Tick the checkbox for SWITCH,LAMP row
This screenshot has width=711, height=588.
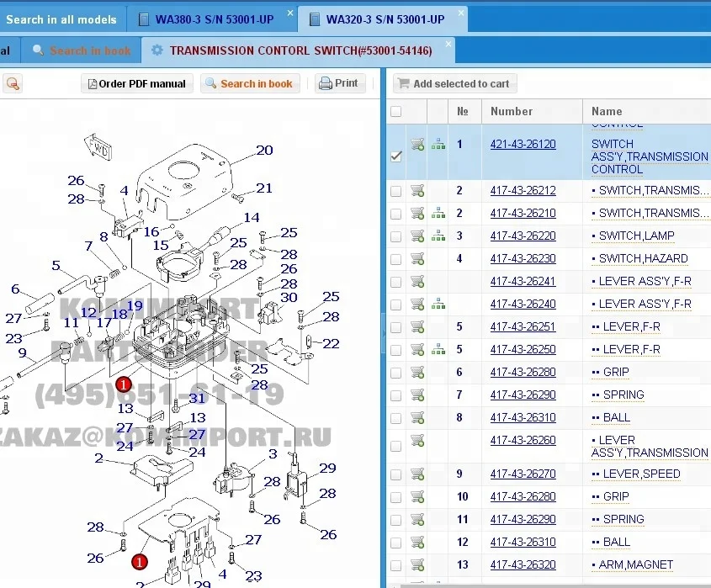click(395, 236)
